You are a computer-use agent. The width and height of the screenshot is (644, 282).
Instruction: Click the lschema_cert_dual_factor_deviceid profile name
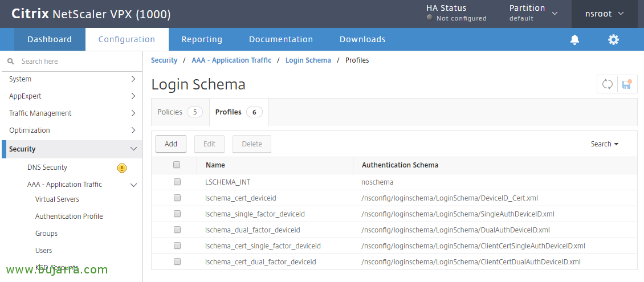tap(261, 262)
